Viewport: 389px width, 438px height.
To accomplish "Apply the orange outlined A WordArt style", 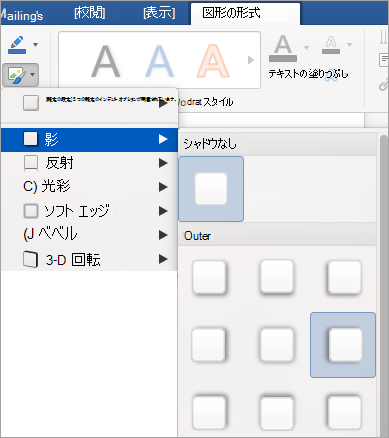I will 213,61.
